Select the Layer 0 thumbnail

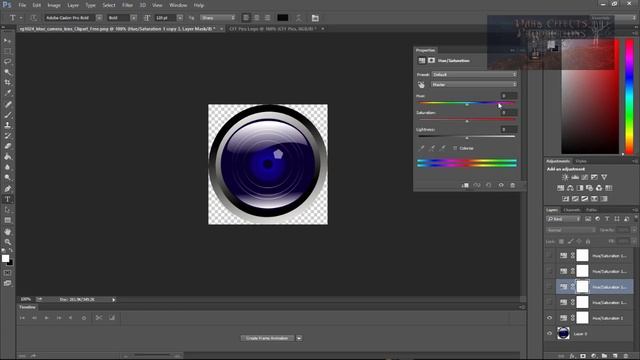click(x=564, y=333)
